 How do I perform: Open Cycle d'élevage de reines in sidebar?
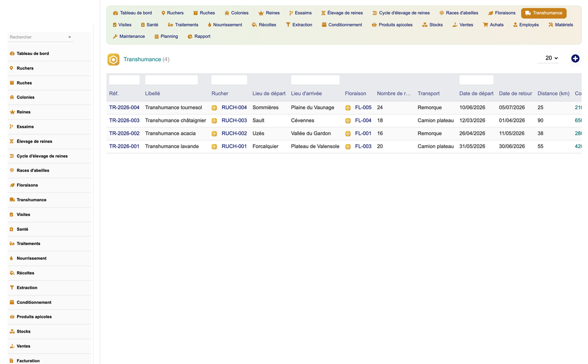pyautogui.click(x=49, y=156)
